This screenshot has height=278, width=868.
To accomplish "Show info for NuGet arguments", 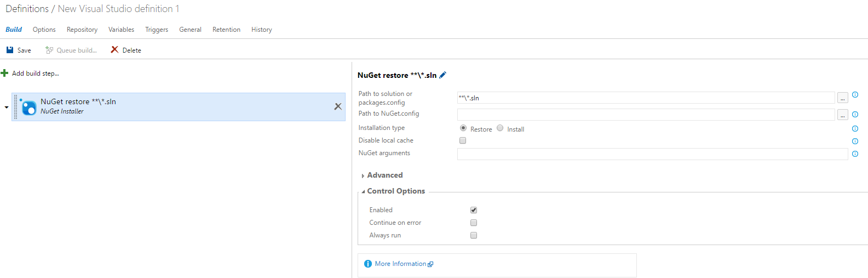I will pyautogui.click(x=855, y=154).
